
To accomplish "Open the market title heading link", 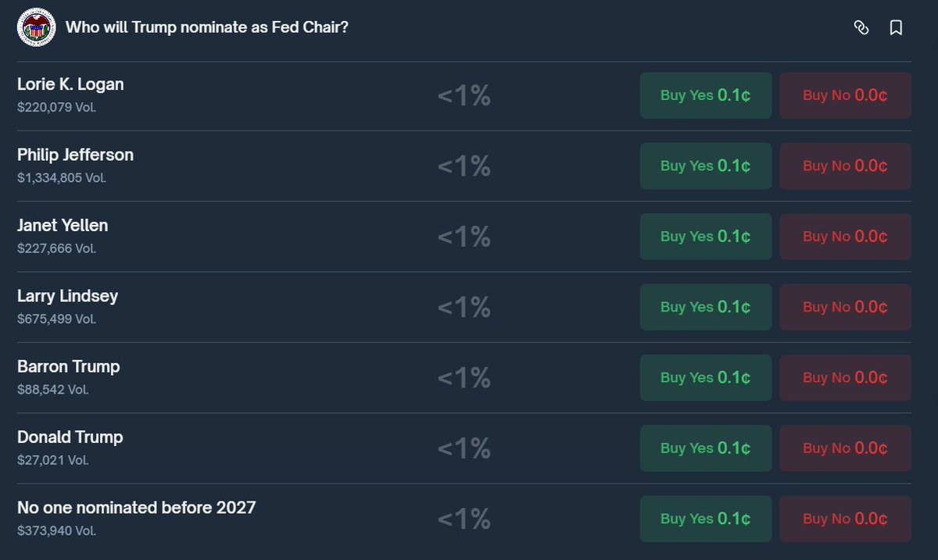I will (206, 27).
